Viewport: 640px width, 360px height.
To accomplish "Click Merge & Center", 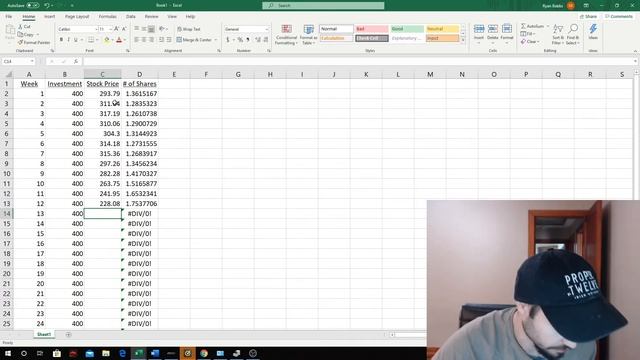I will click(194, 40).
